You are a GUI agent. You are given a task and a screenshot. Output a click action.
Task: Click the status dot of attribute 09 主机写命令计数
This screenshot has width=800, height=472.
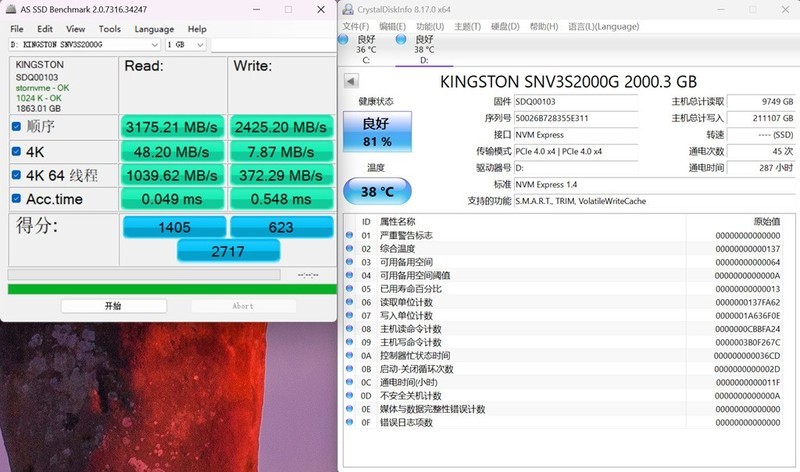click(x=349, y=342)
